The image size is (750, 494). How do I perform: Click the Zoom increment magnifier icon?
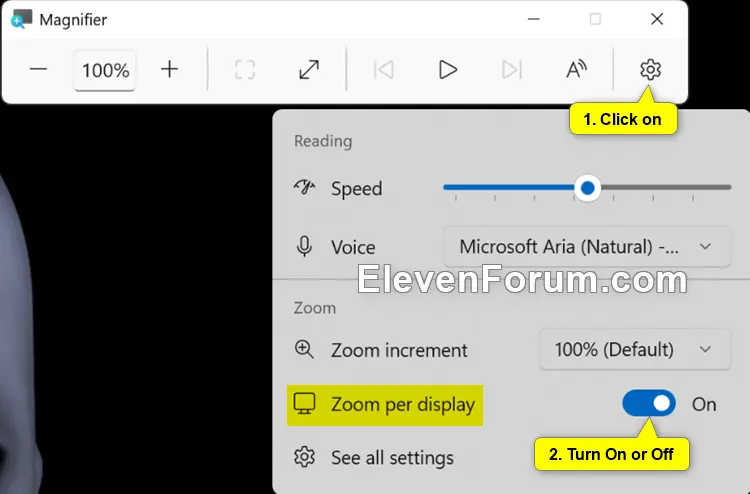pyautogui.click(x=304, y=350)
